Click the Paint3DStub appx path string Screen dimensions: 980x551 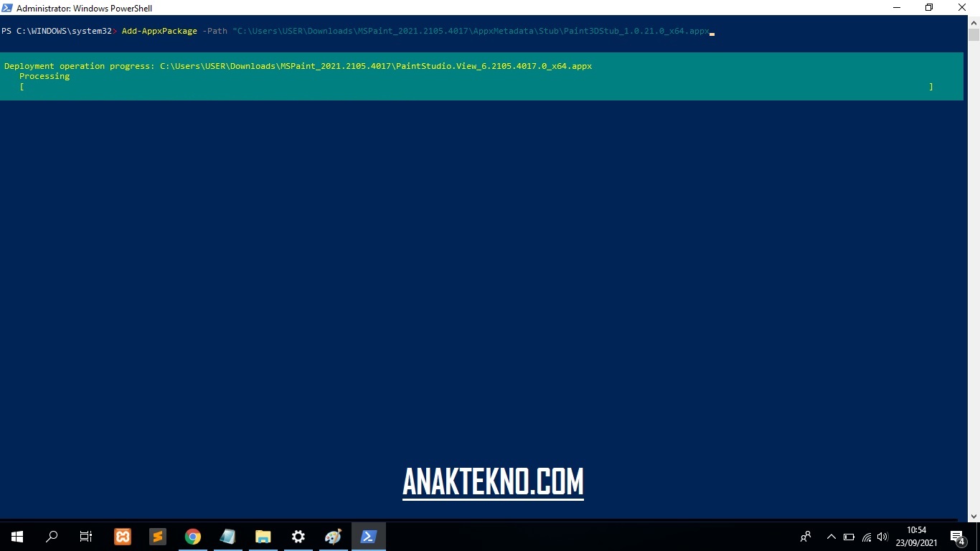(471, 32)
